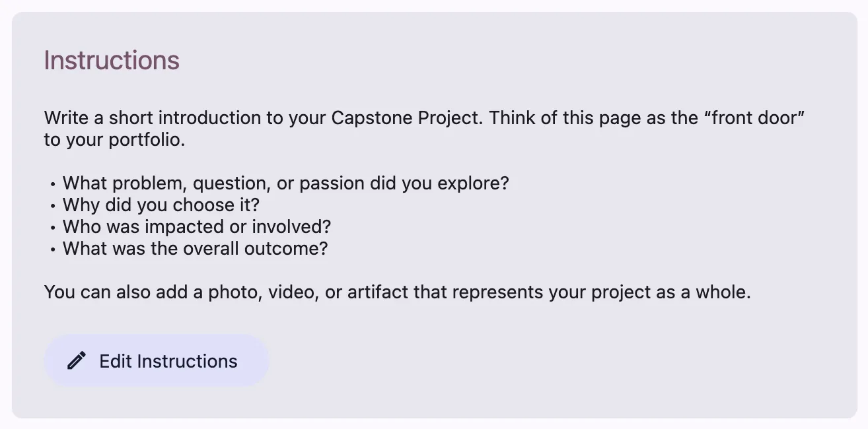Image resolution: width=868 pixels, height=429 pixels.
Task: Click the bullet beside 'What was the overall outcome?'
Action: [53, 249]
